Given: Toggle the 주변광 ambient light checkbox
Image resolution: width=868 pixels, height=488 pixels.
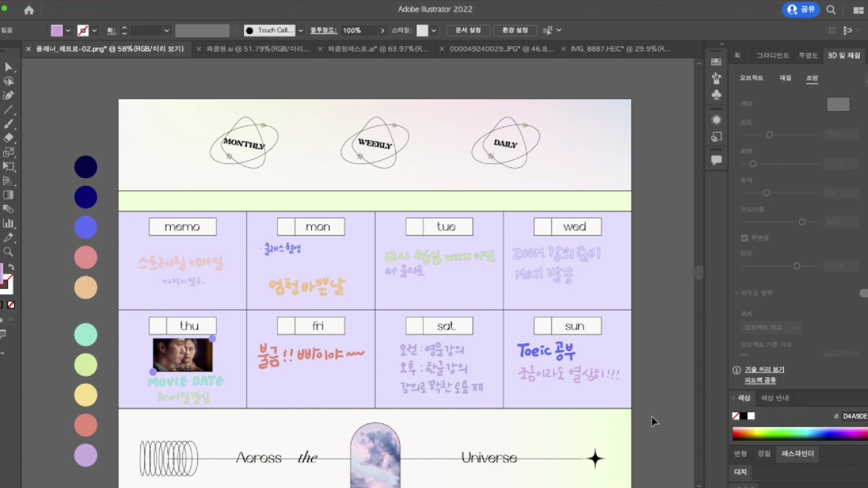Looking at the screenshot, I should coord(745,238).
